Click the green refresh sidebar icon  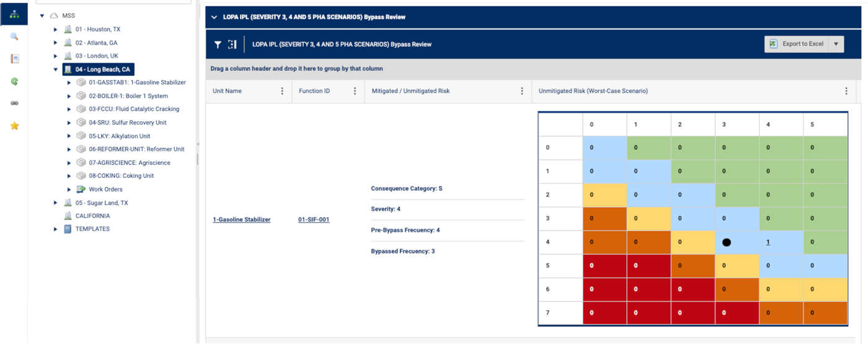coord(14,81)
